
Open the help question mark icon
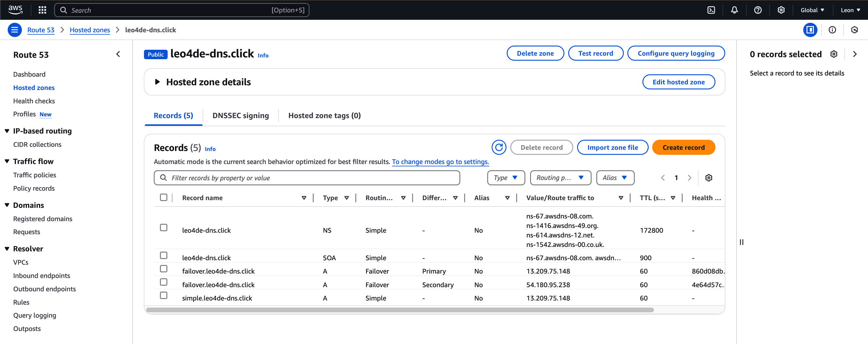(x=758, y=10)
